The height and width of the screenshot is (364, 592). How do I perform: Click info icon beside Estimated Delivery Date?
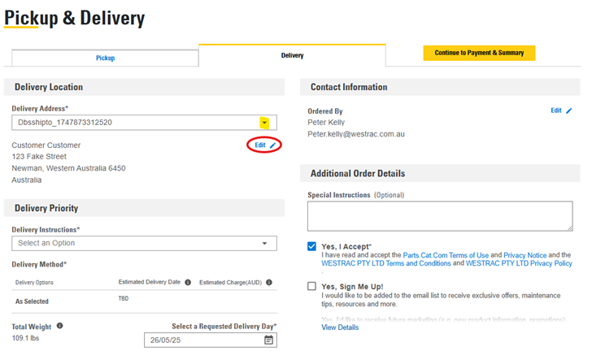[188, 282]
